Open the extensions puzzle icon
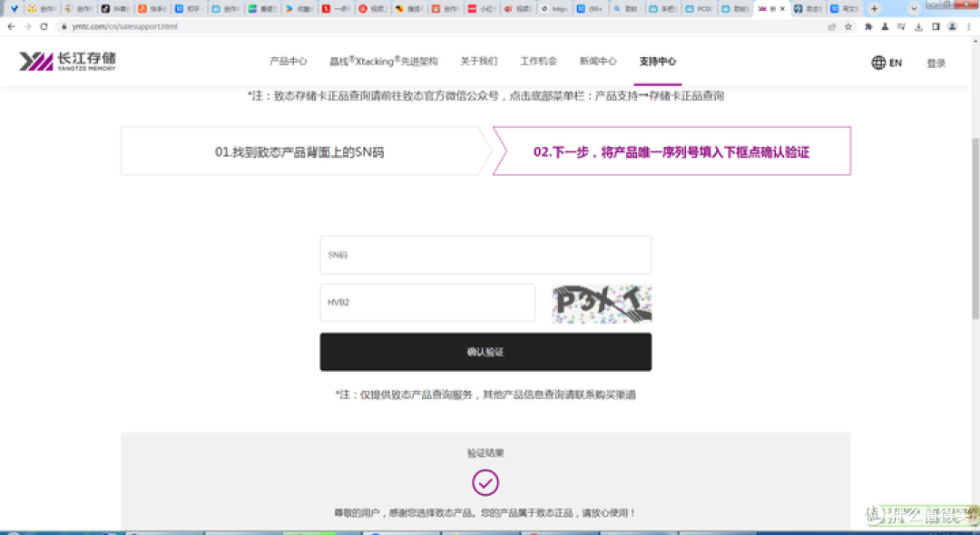Image resolution: width=980 pixels, height=535 pixels. [x=868, y=27]
